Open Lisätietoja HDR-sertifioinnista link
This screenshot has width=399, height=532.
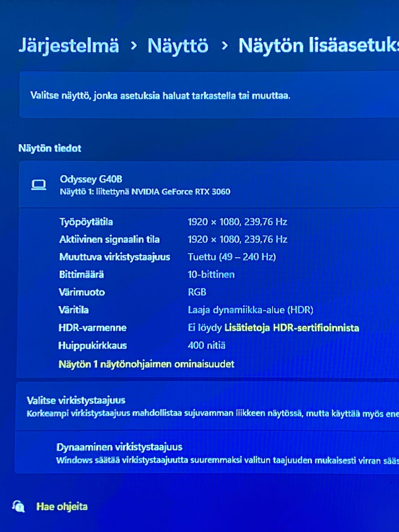[291, 328]
